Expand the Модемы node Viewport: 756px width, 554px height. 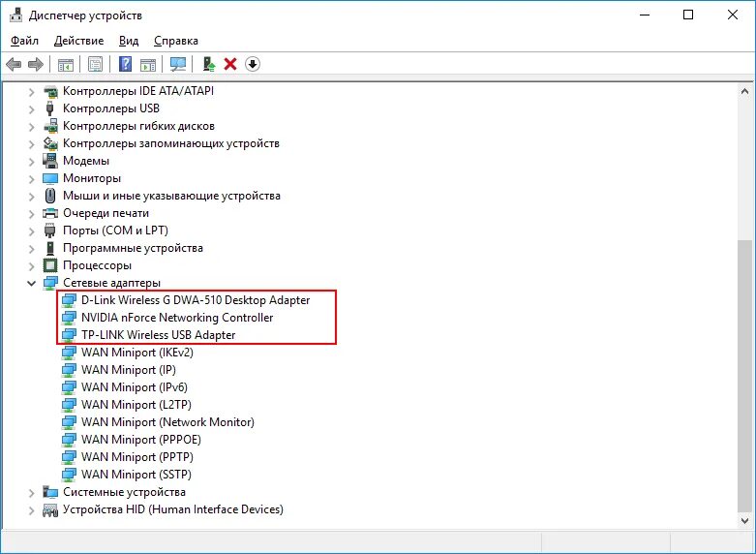32,161
